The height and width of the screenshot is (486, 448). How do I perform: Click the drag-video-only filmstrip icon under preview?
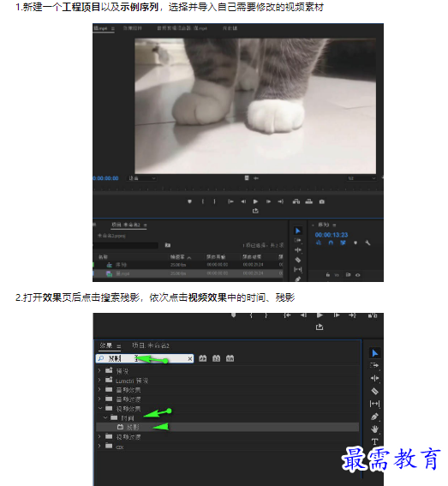(247, 178)
